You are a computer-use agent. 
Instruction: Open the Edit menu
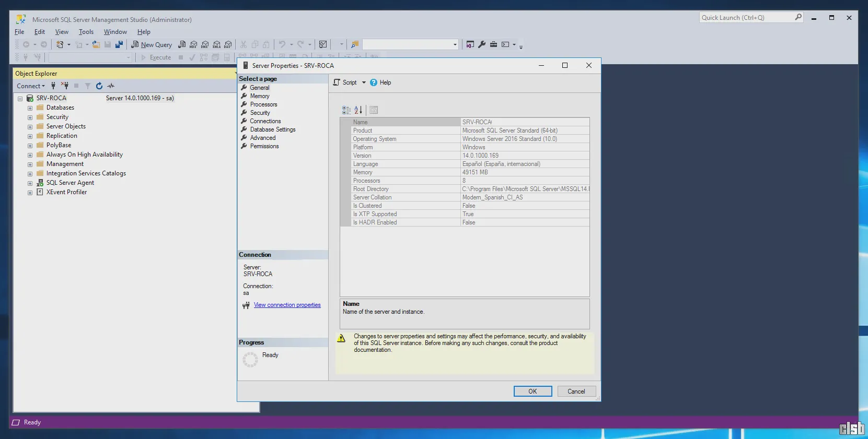pos(40,32)
